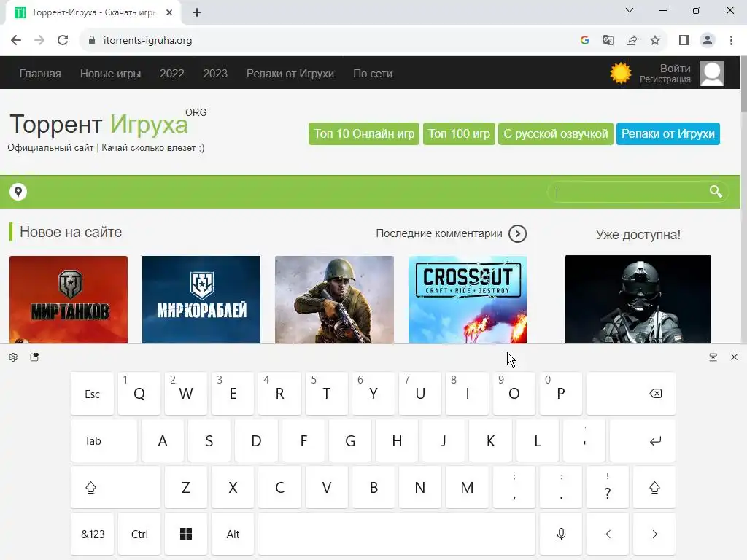Focus the site search input field
Image resolution: width=747 pixels, height=560 pixels.
click(630, 192)
